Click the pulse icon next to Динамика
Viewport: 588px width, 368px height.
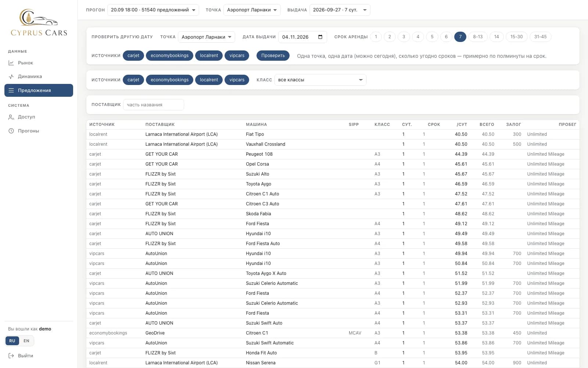pyautogui.click(x=11, y=77)
